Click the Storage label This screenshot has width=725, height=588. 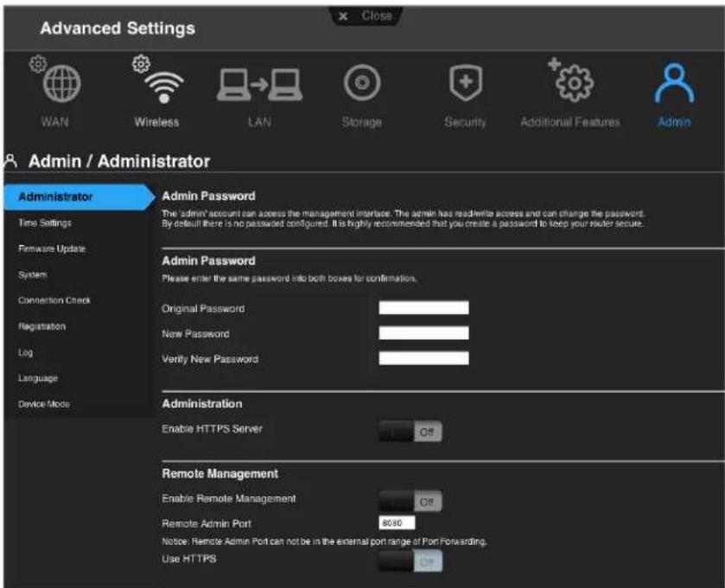(362, 123)
